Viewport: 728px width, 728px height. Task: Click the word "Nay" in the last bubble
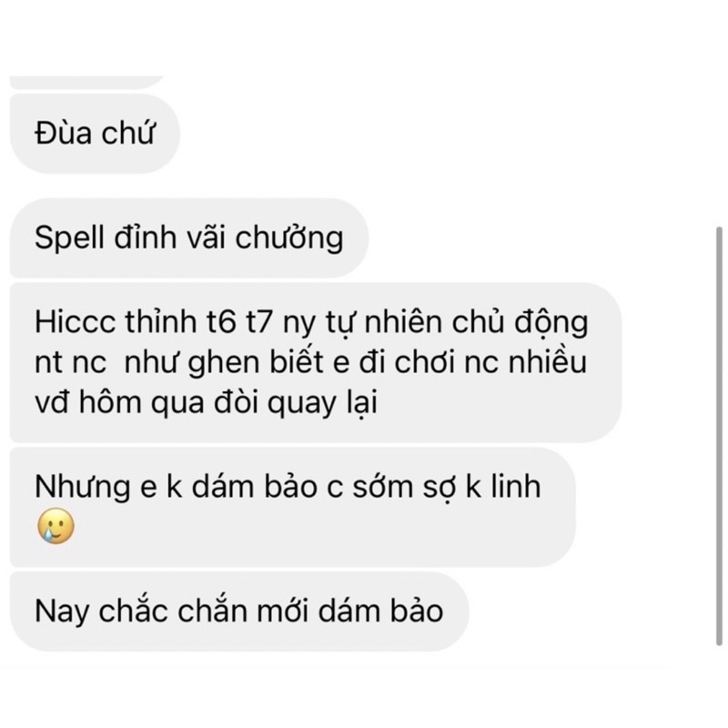62,612
